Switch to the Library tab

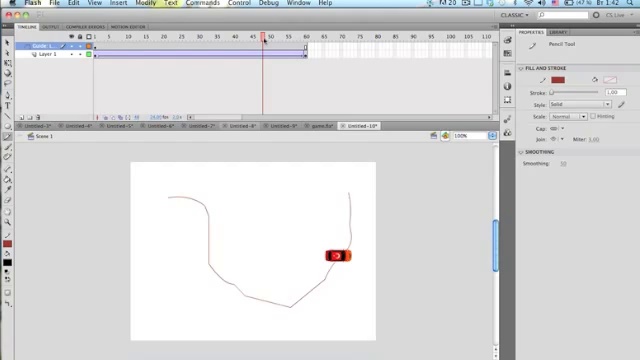(x=558, y=32)
